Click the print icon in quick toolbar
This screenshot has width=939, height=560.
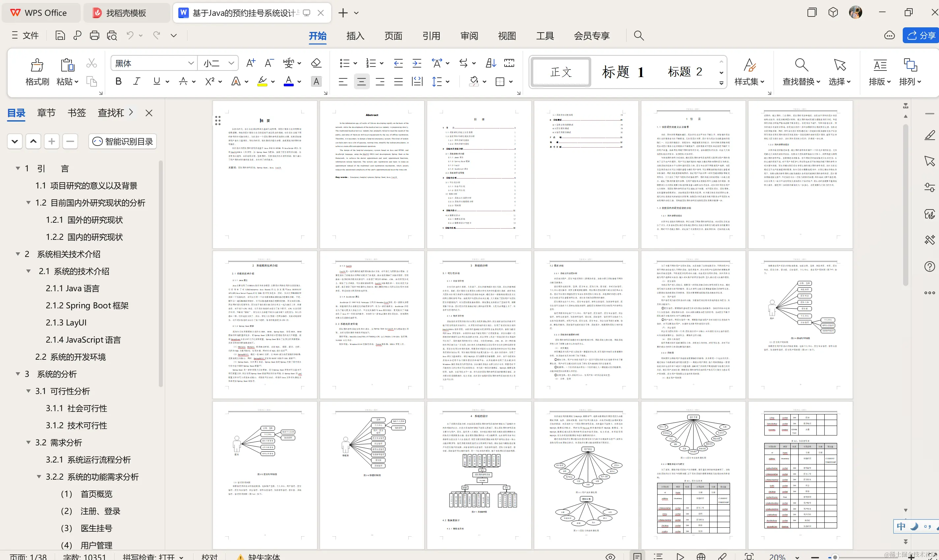pos(94,36)
